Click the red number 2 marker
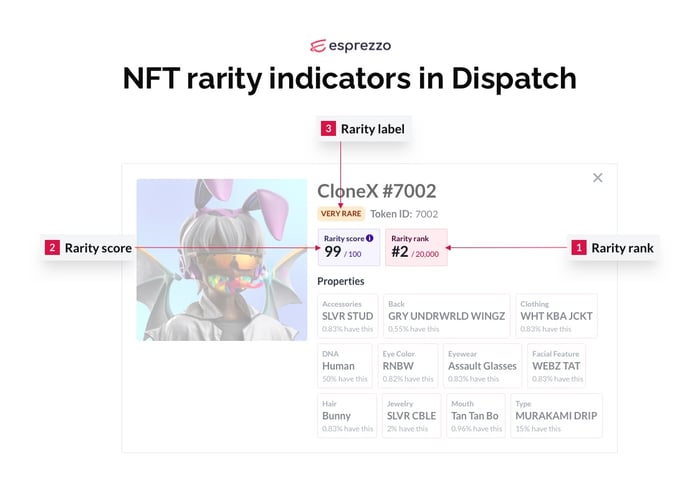Image resolution: width=700 pixels, height=493 pixels. point(52,247)
